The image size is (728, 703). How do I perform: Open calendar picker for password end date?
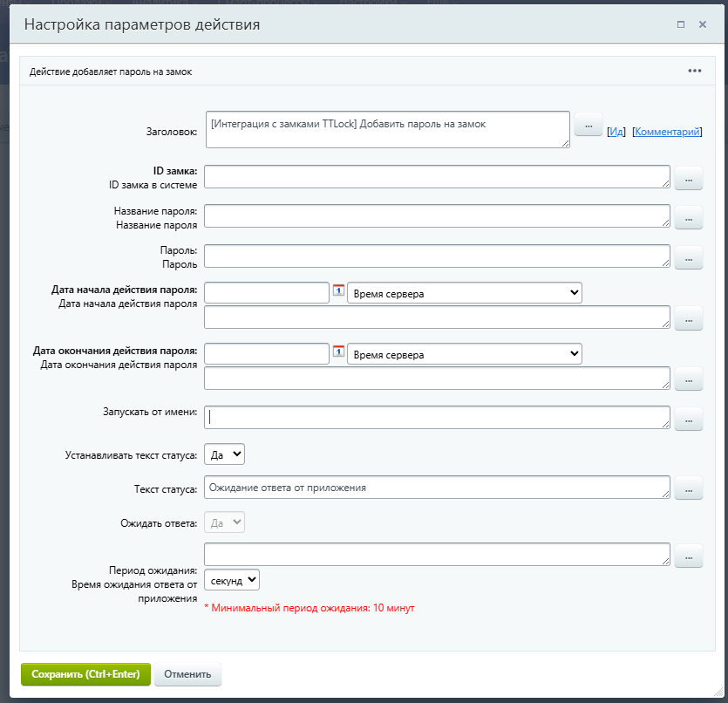338,351
